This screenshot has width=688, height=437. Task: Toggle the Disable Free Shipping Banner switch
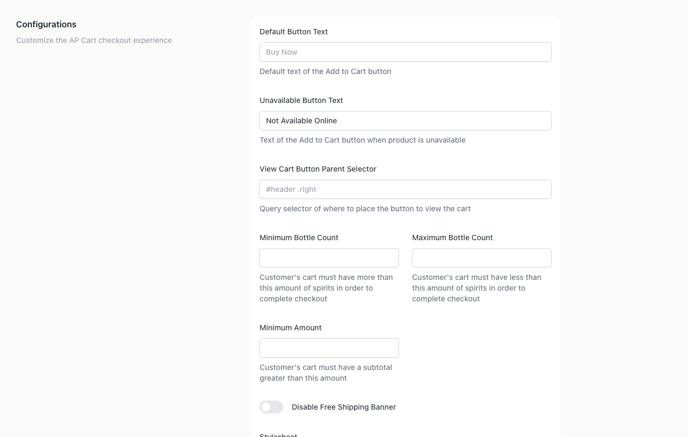pos(271,407)
